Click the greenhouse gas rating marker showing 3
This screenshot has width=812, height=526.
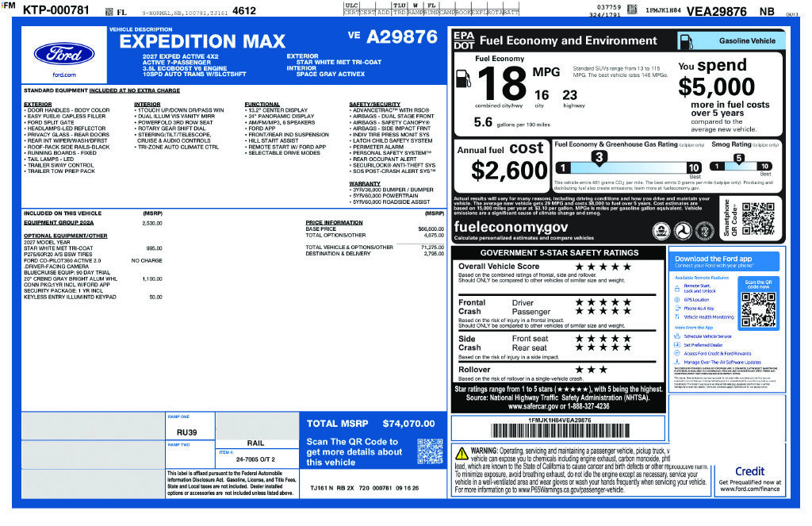click(599, 158)
